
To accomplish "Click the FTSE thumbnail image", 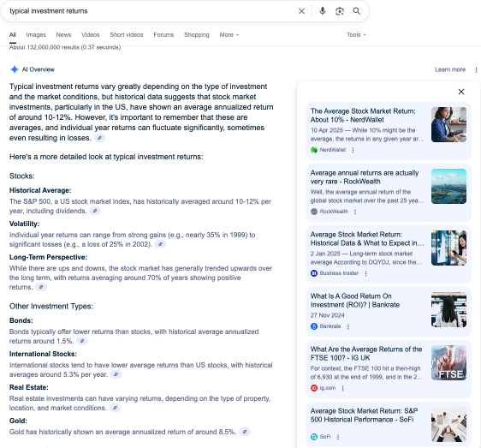I will pos(448,363).
